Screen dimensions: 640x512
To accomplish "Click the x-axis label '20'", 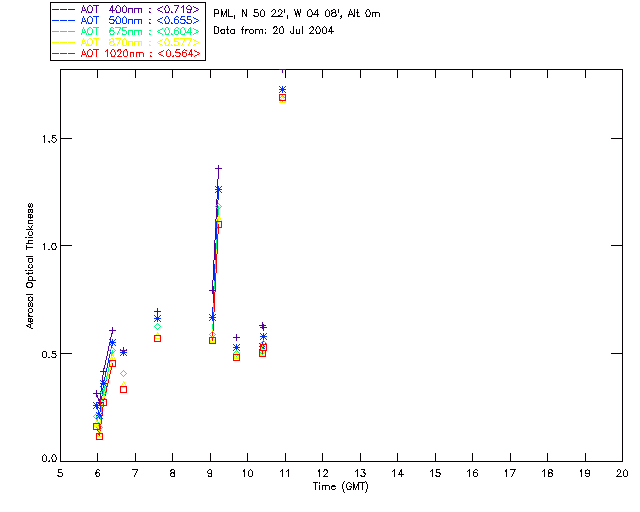I will pos(622,473).
